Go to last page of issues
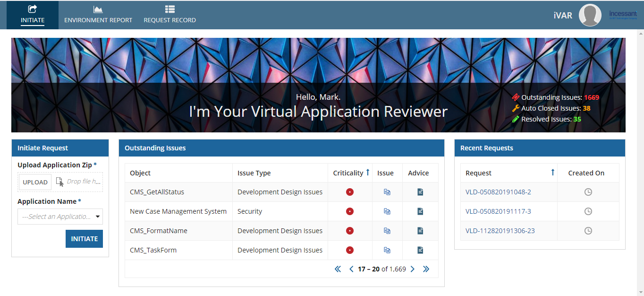The image size is (644, 296). 426,269
